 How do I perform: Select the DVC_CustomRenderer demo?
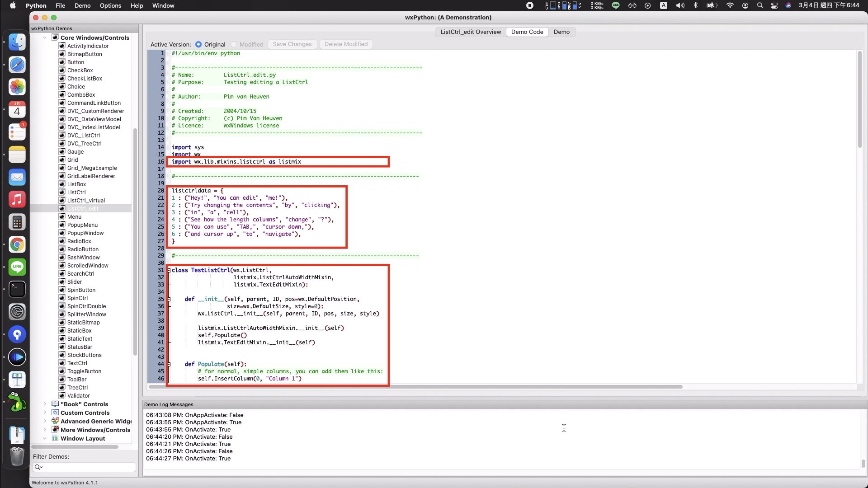tap(95, 111)
